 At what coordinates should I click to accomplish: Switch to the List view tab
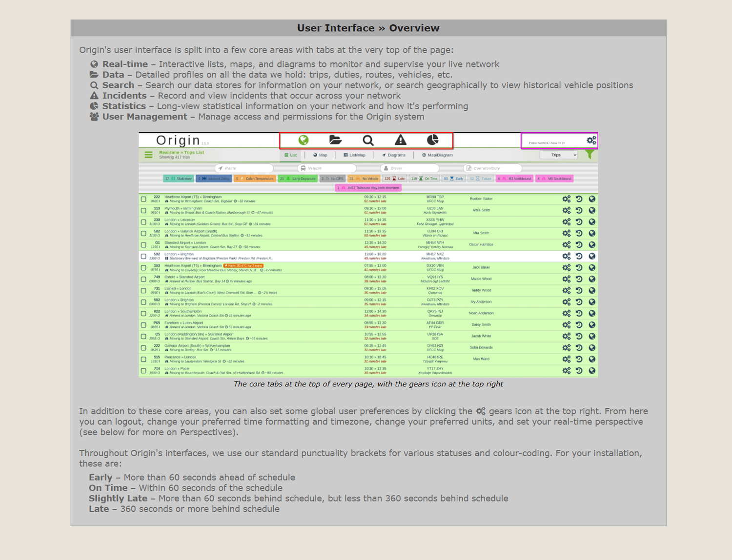pos(291,155)
